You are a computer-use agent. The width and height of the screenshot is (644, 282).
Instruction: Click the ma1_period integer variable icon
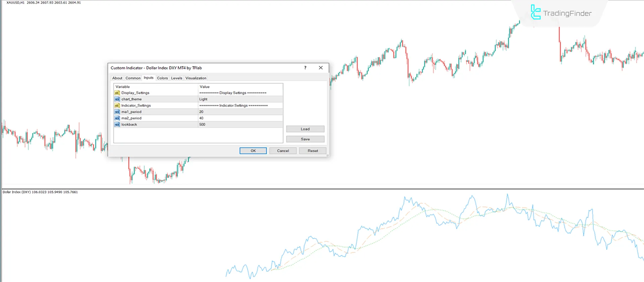pyautogui.click(x=117, y=112)
